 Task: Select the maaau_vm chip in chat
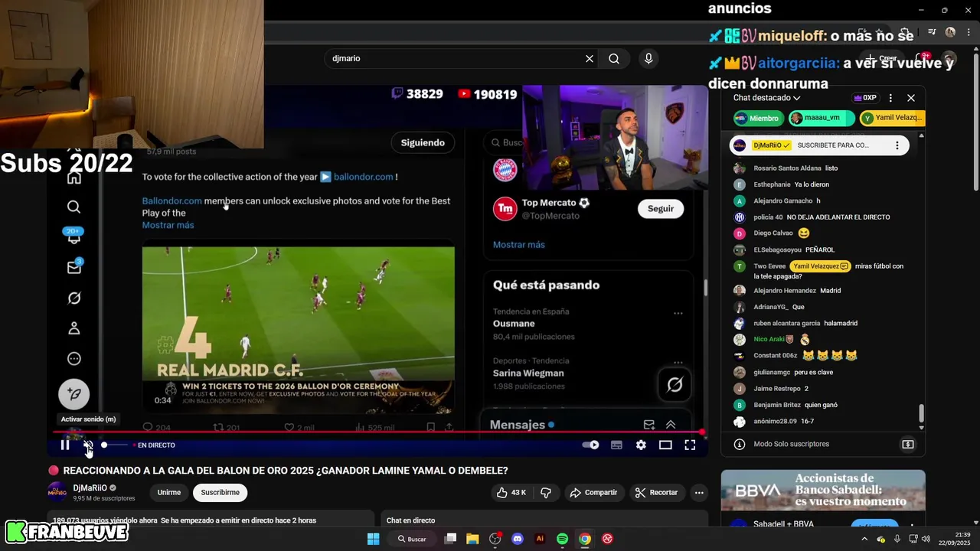(x=820, y=118)
